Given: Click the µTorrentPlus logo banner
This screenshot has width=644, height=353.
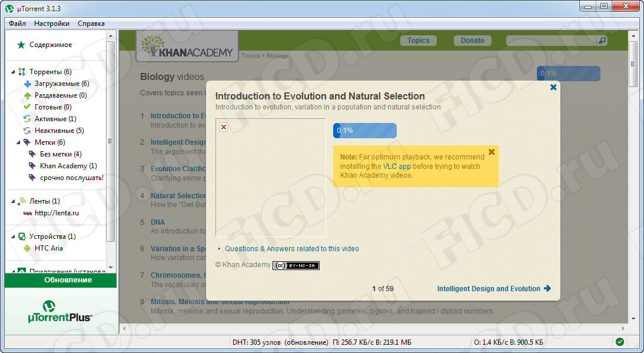Looking at the screenshot, I should coord(60,312).
